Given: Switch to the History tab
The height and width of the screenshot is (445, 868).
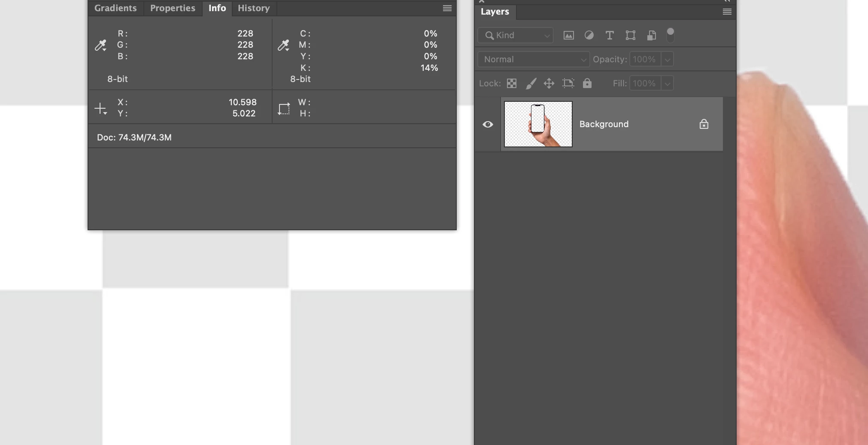Looking at the screenshot, I should 254,8.
